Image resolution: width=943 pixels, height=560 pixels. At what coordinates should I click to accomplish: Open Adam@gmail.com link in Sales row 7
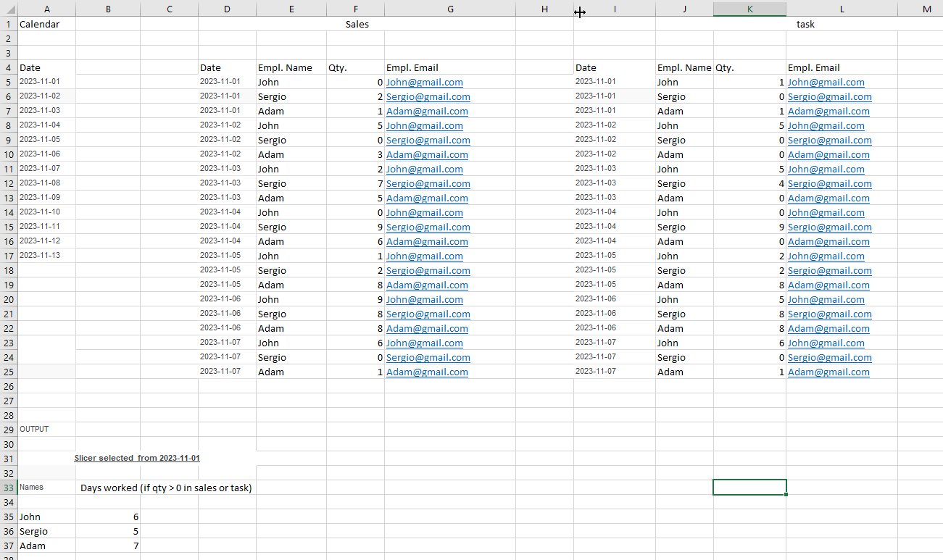[427, 111]
